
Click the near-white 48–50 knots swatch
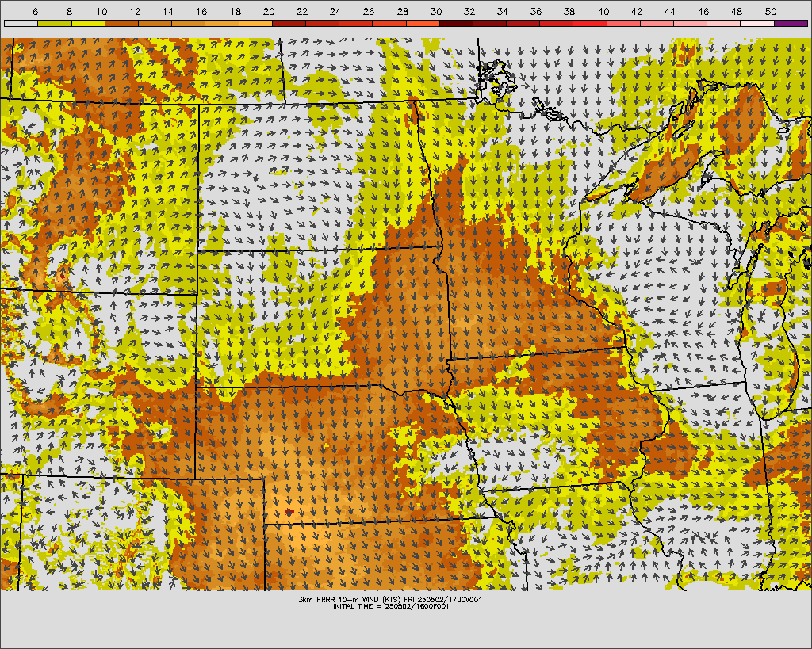coord(757,23)
